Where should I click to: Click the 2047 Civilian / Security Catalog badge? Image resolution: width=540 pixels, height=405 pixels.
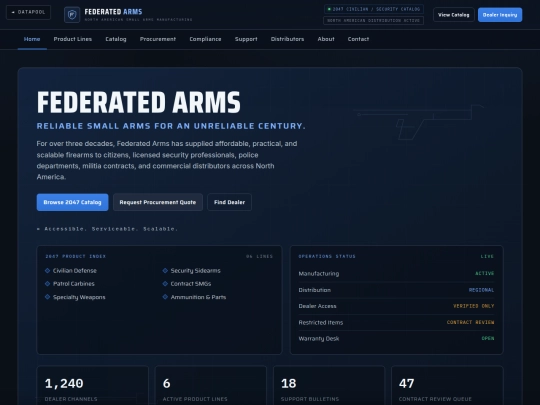tap(374, 9)
